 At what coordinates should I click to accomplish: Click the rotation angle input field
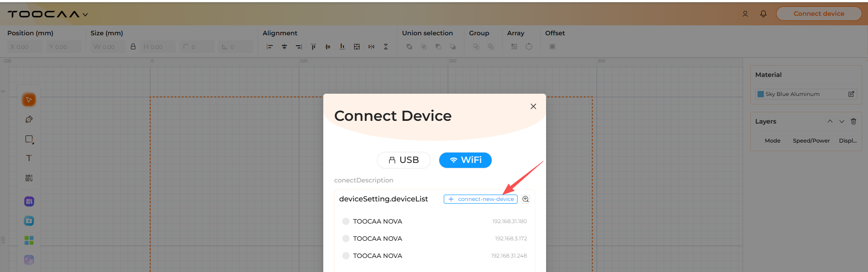click(x=236, y=47)
